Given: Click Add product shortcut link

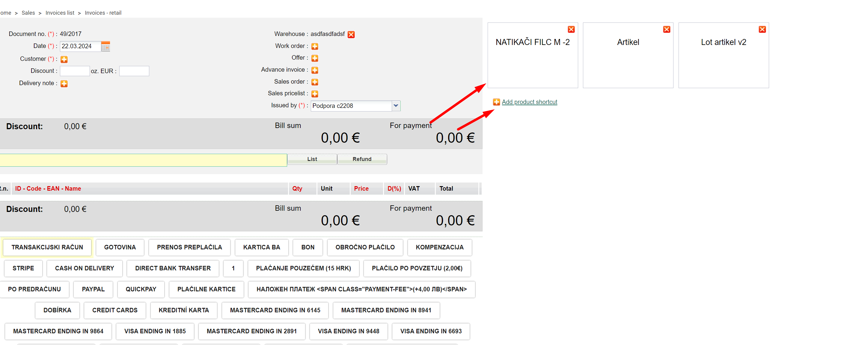Looking at the screenshot, I should 529,102.
